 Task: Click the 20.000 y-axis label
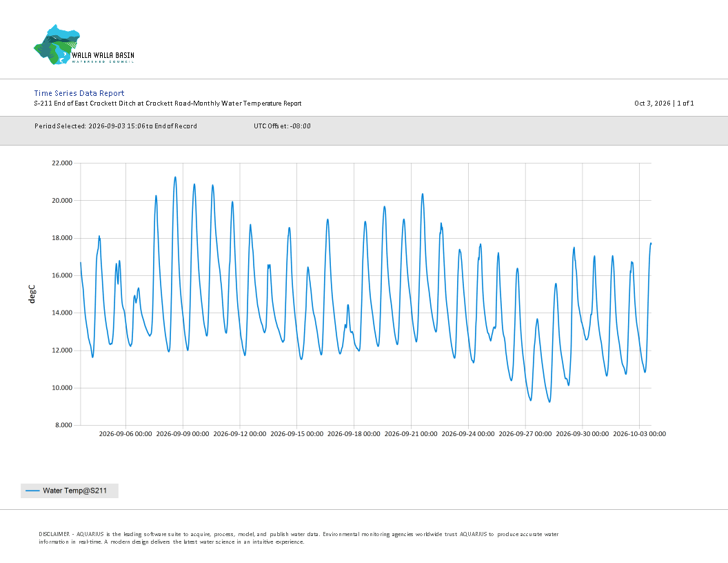(62, 201)
